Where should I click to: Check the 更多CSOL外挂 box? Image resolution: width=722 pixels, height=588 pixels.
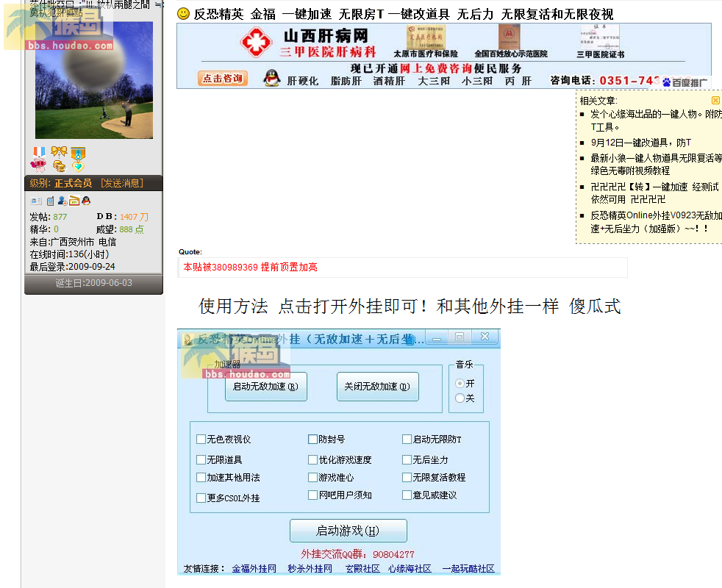pyautogui.click(x=201, y=498)
